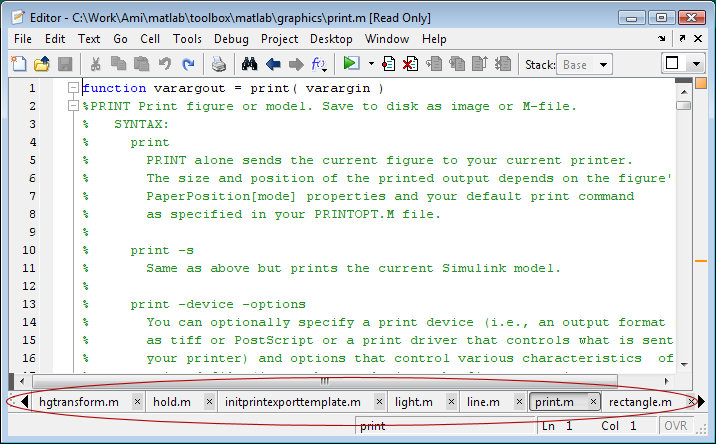Expand the editor layout dropdown
Image resolution: width=716 pixels, height=444 pixels.
point(697,64)
